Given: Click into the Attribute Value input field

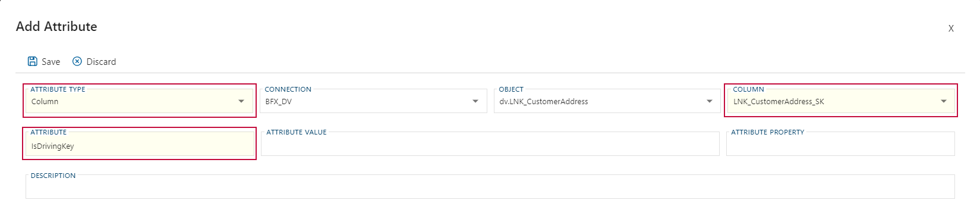Looking at the screenshot, I should point(490,144).
